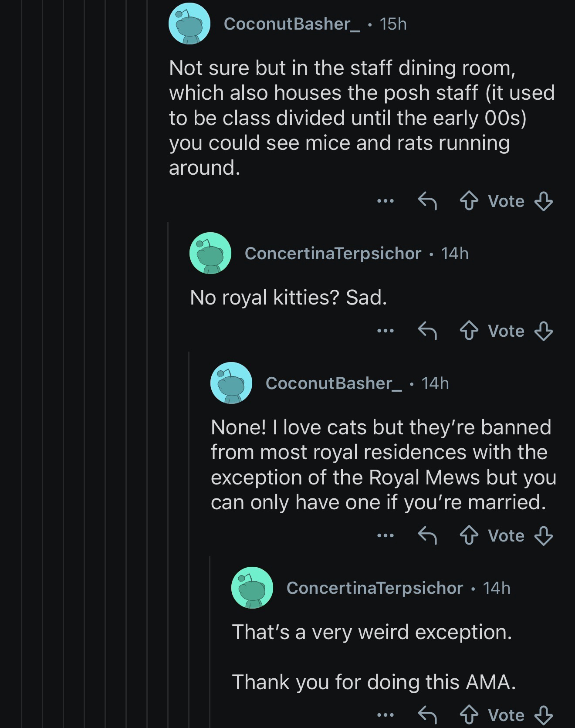Reply to the "very weird exception" comment

[427, 715]
